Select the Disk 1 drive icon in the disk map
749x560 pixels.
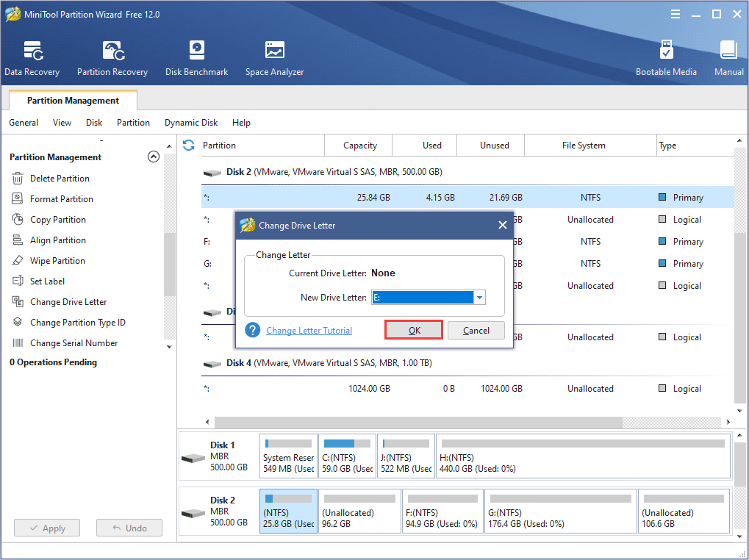click(193, 459)
